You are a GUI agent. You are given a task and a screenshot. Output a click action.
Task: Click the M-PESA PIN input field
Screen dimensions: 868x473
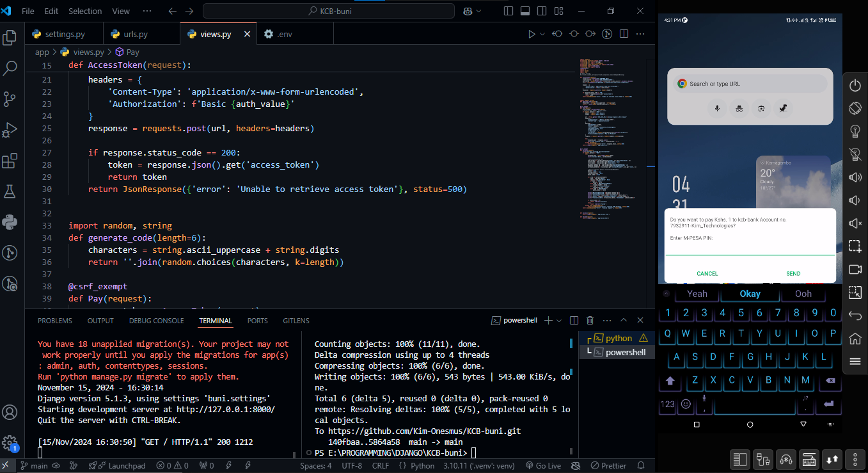(x=750, y=249)
